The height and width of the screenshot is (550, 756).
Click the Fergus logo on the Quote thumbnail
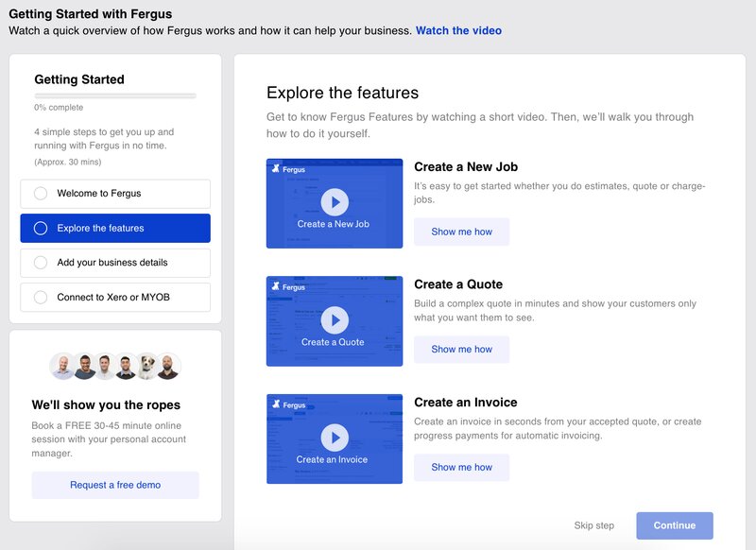(288, 286)
